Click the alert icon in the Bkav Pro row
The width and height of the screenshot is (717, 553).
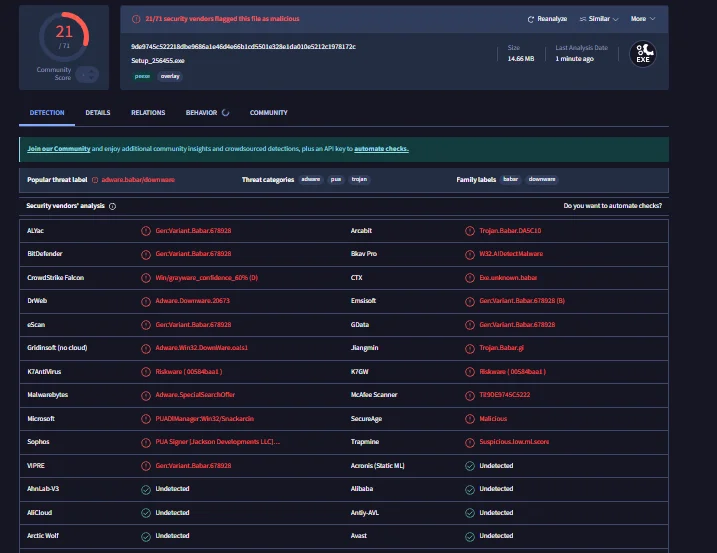470,254
